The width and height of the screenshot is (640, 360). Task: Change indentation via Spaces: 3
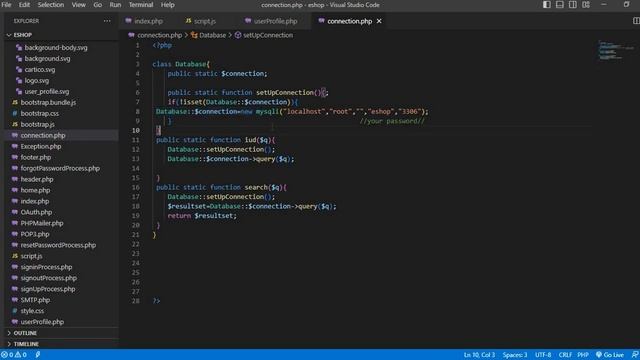[x=515, y=355]
